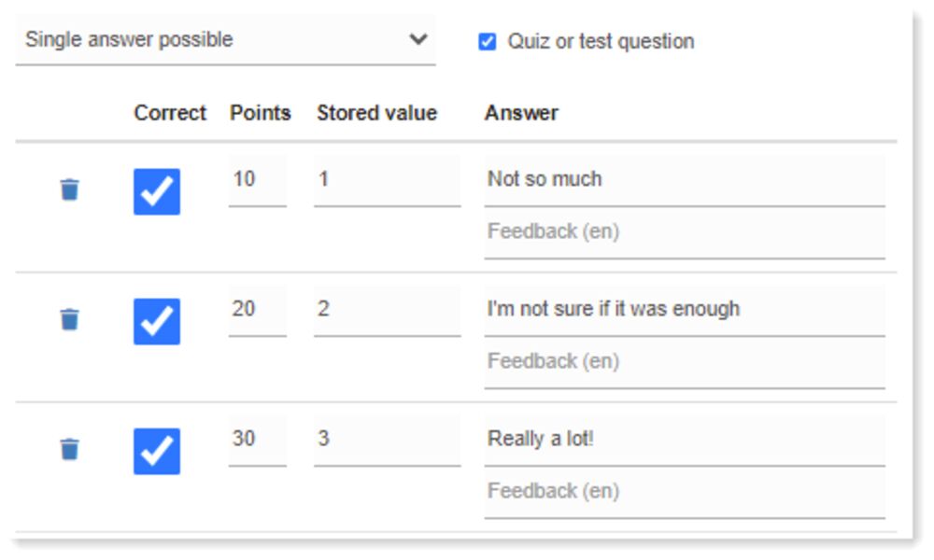Click Stored value field containing 1

387,179
